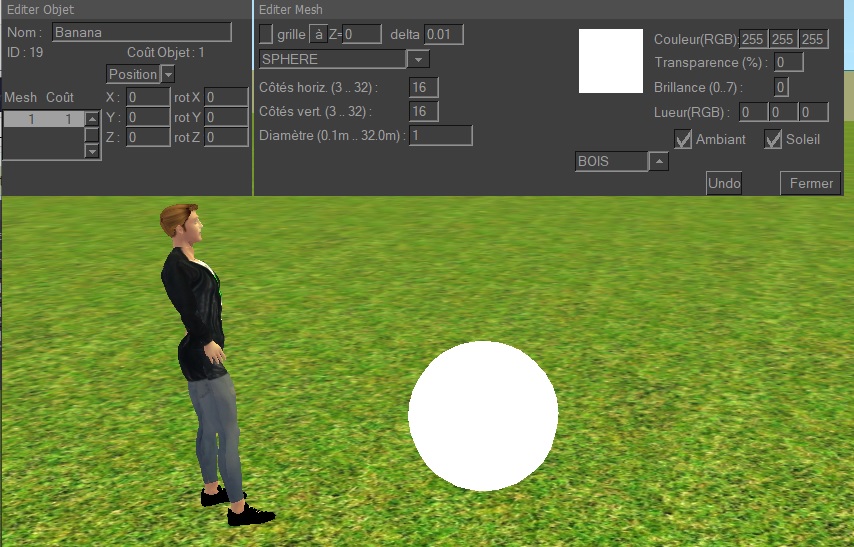Click the Position dropdown arrow
The image size is (854, 547).
click(168, 74)
